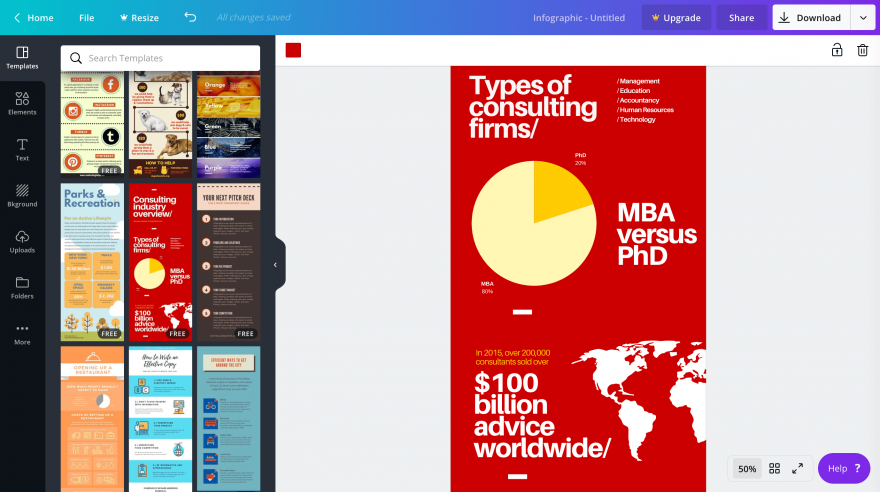Open the Bkground panel
The height and width of the screenshot is (492, 880).
tap(22, 195)
